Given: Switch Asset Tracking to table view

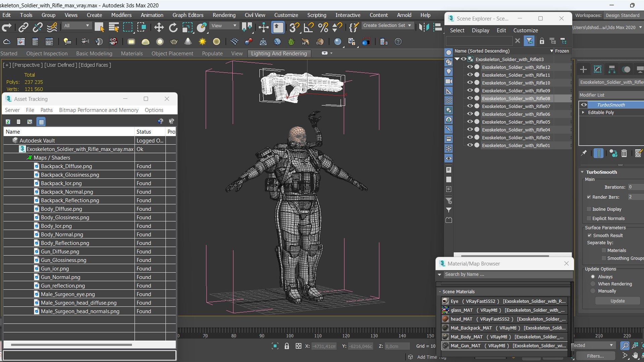Looking at the screenshot, I should (x=41, y=122).
